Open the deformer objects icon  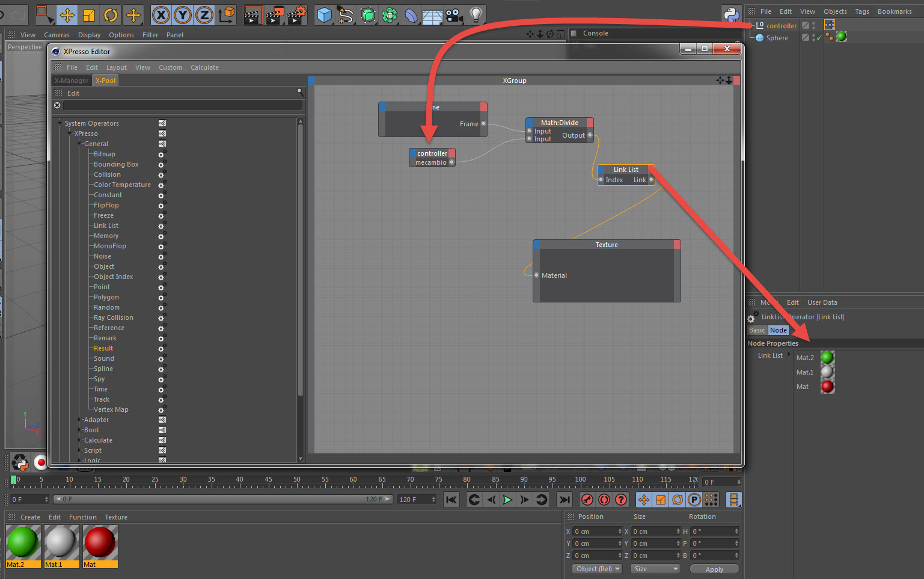[x=411, y=15]
